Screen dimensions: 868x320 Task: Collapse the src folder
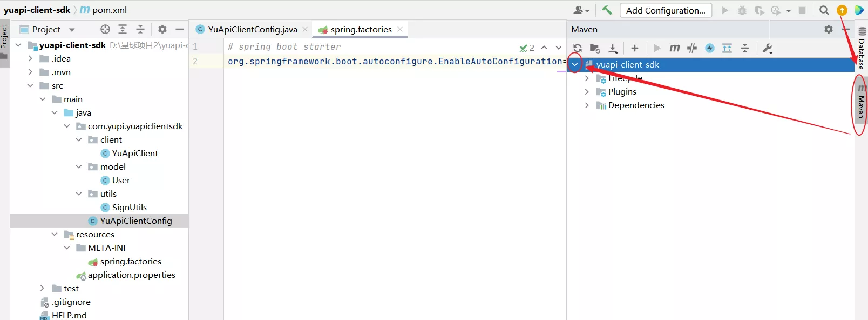[x=30, y=85]
